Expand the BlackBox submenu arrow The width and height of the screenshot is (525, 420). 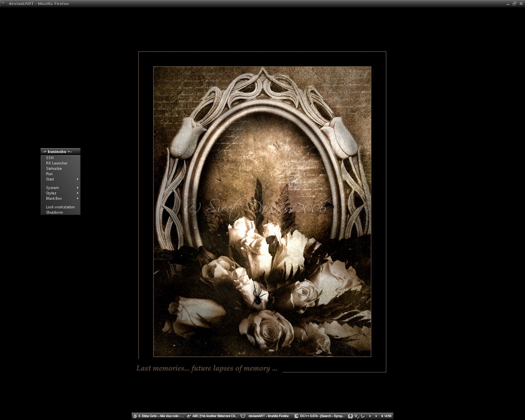pos(78,199)
